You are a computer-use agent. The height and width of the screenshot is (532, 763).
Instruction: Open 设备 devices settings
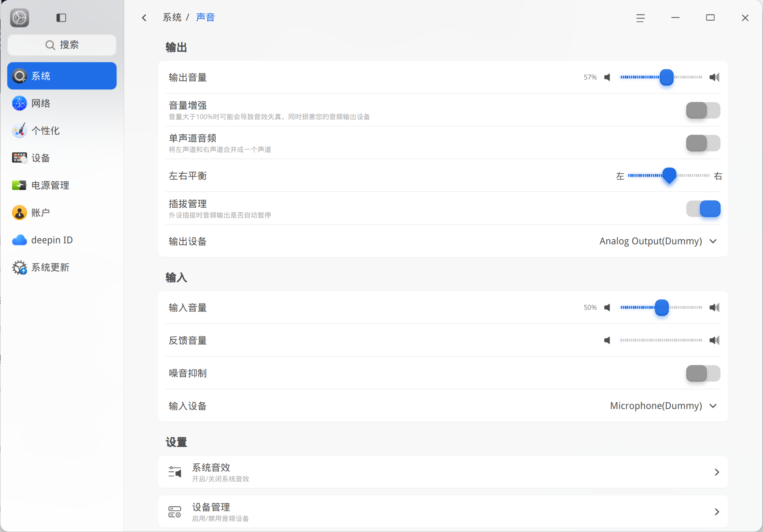click(62, 158)
